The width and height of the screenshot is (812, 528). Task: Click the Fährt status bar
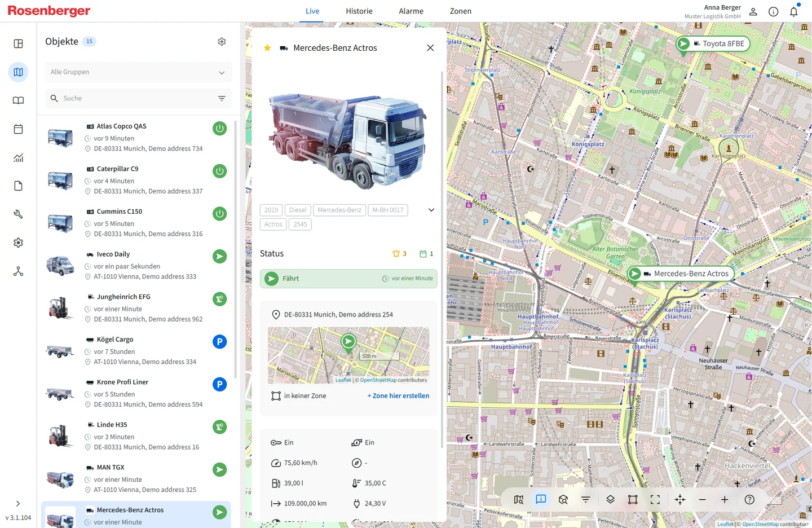(348, 279)
